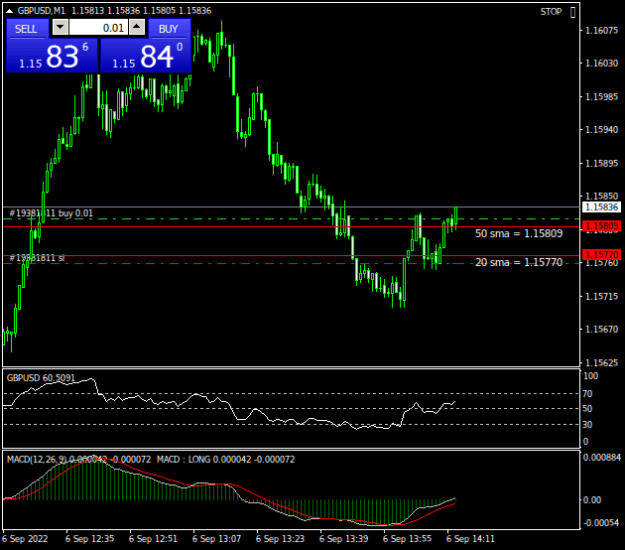
Task: Click the RSI 30 level label
Action: click(x=587, y=425)
